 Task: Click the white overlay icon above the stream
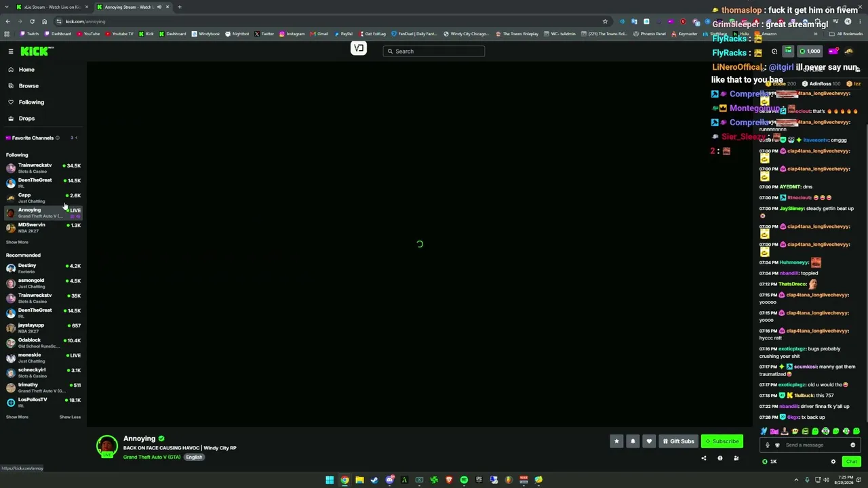pos(359,48)
